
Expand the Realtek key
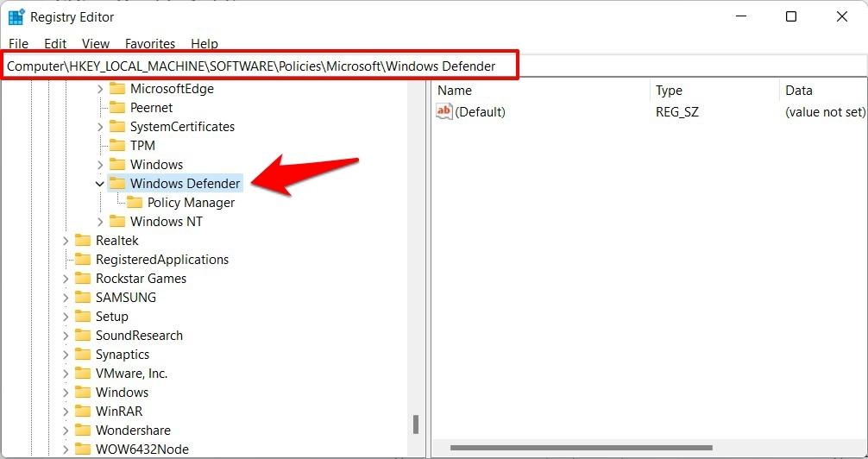(66, 241)
